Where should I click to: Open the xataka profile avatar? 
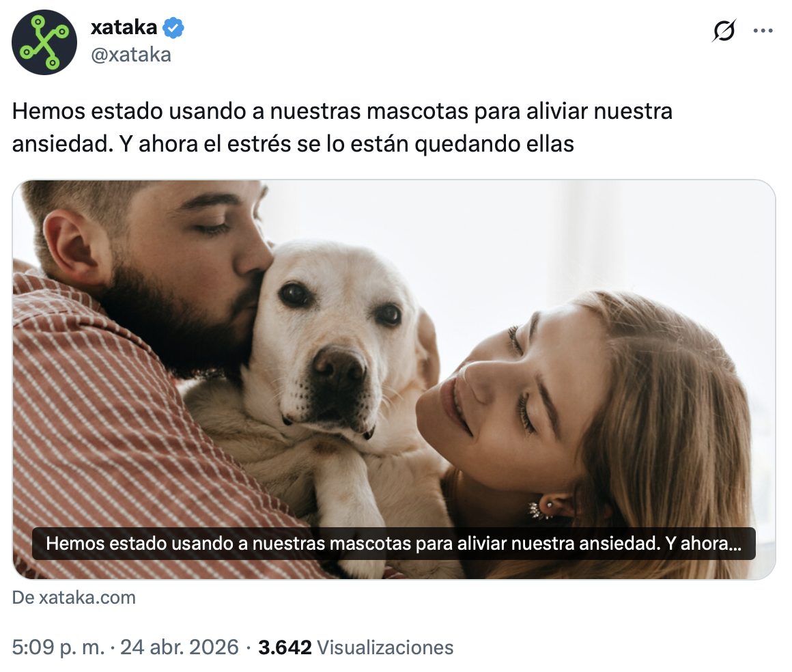pyautogui.click(x=44, y=42)
